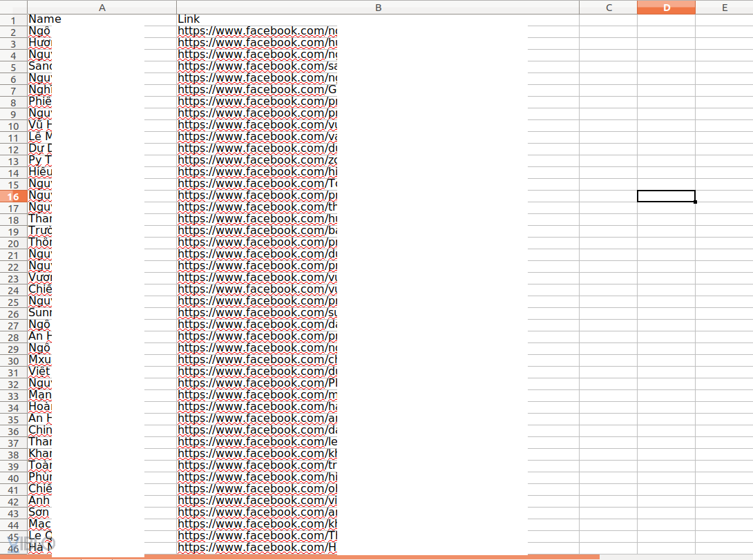Open the facebook link in row 7
The image size is (753, 560).
pos(257,89)
